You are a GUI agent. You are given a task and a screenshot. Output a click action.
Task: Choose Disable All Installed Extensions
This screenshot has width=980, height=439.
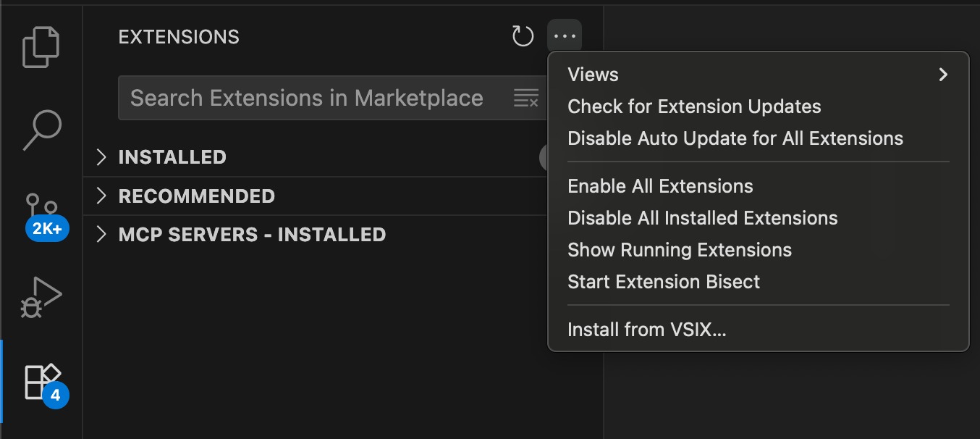click(x=702, y=218)
